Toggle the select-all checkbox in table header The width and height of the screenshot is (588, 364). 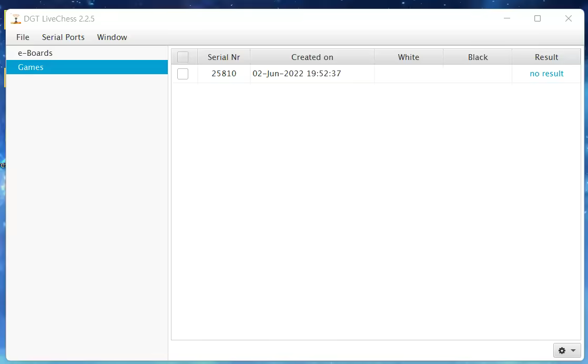click(x=183, y=57)
